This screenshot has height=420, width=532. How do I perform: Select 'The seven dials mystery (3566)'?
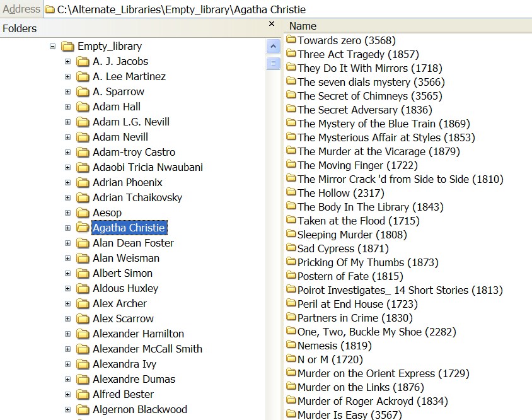coord(371,82)
